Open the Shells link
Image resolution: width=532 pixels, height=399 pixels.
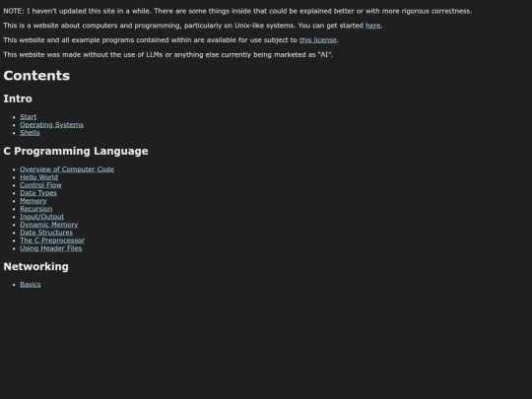30,133
